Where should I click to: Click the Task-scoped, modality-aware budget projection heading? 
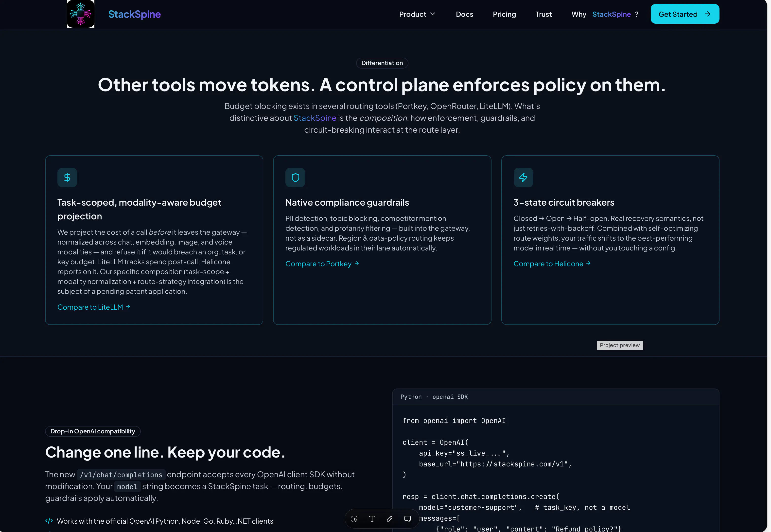click(x=139, y=209)
